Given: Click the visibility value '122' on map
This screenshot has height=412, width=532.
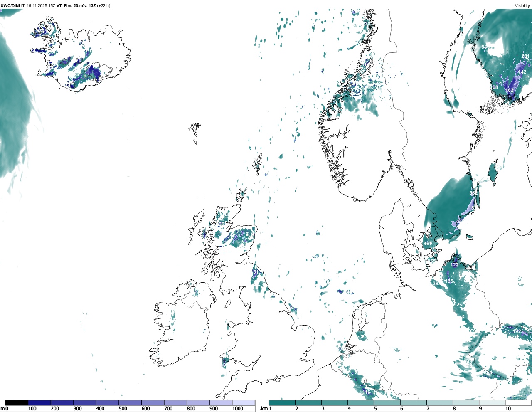Looking at the screenshot, I should [x=454, y=265].
